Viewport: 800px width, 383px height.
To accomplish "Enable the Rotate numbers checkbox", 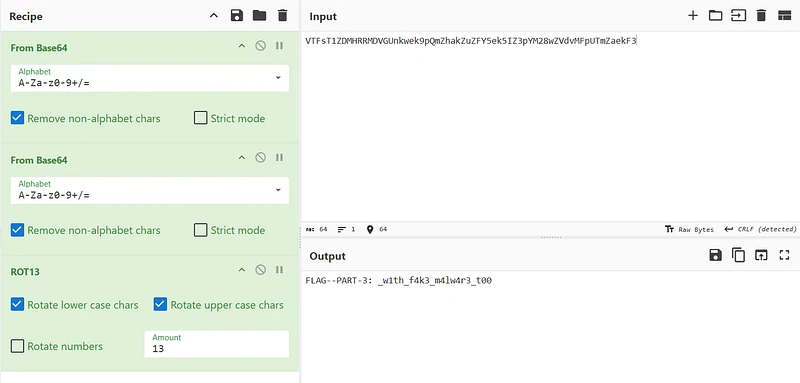I will click(x=17, y=346).
